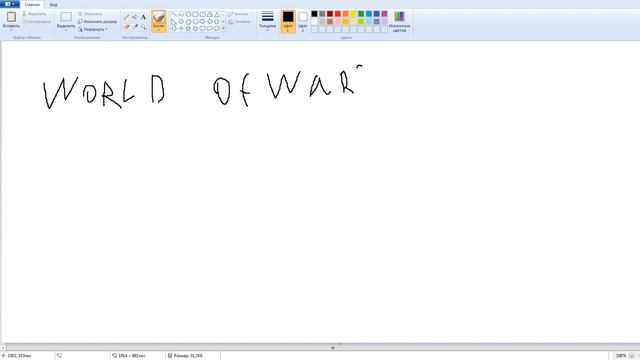The width and height of the screenshot is (640, 360).
Task: Select the Magnifier zoom tool
Action: pyautogui.click(x=143, y=27)
